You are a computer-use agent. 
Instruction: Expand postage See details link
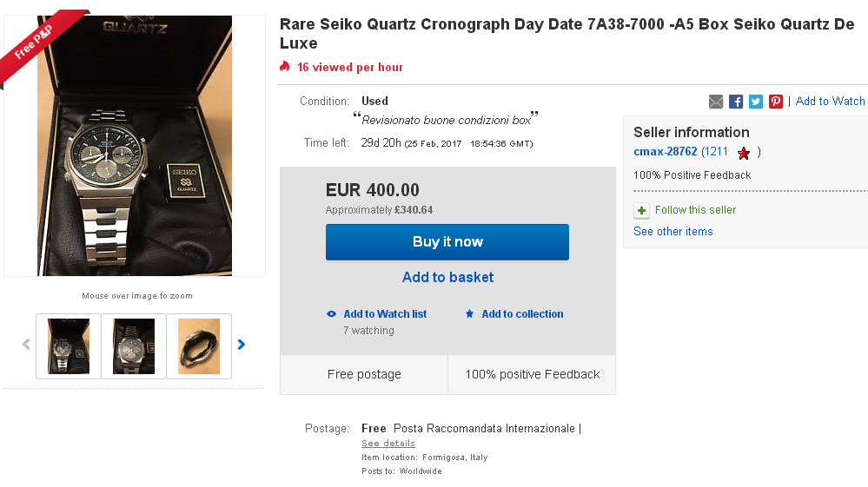click(388, 444)
